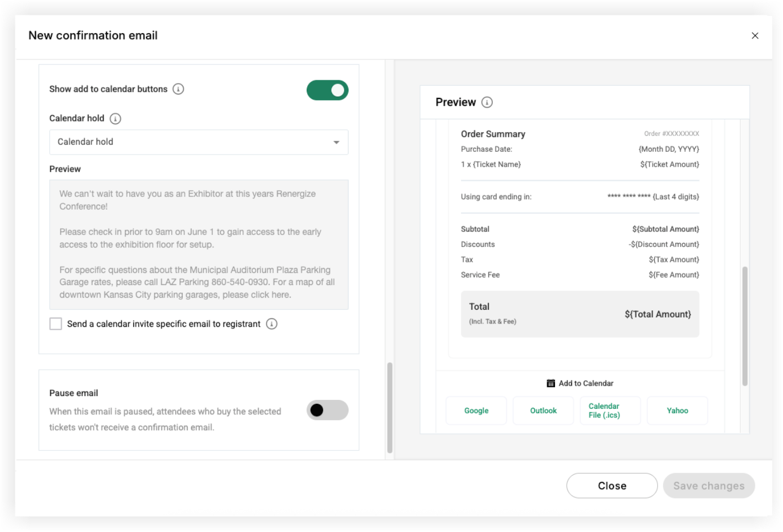Disable the Show add to calendar buttons toggle
Screen dimensions: 783x532
coord(328,90)
